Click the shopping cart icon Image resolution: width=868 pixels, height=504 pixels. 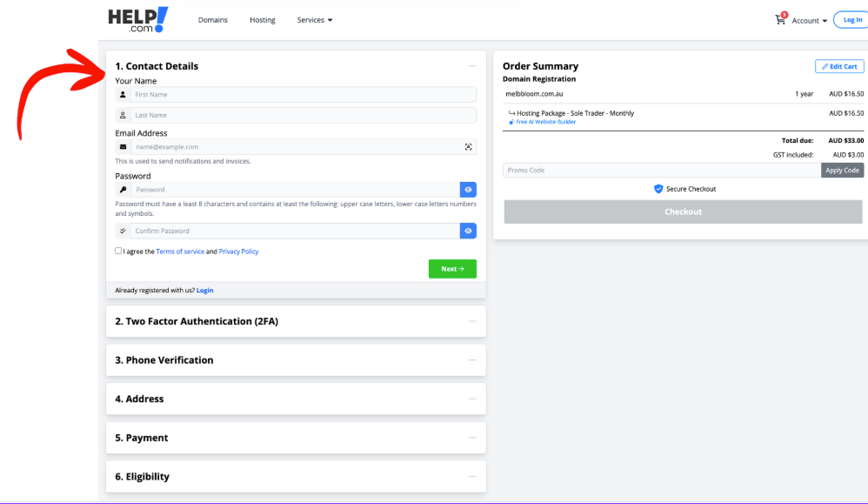click(780, 19)
